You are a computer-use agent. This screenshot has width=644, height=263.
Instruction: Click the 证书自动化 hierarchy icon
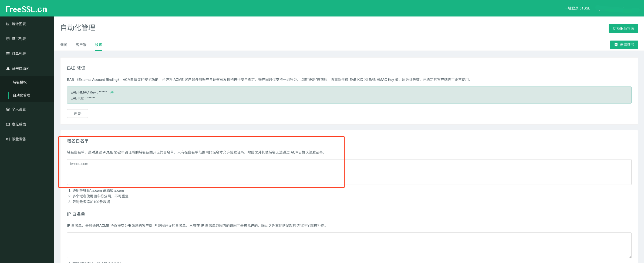(8, 69)
